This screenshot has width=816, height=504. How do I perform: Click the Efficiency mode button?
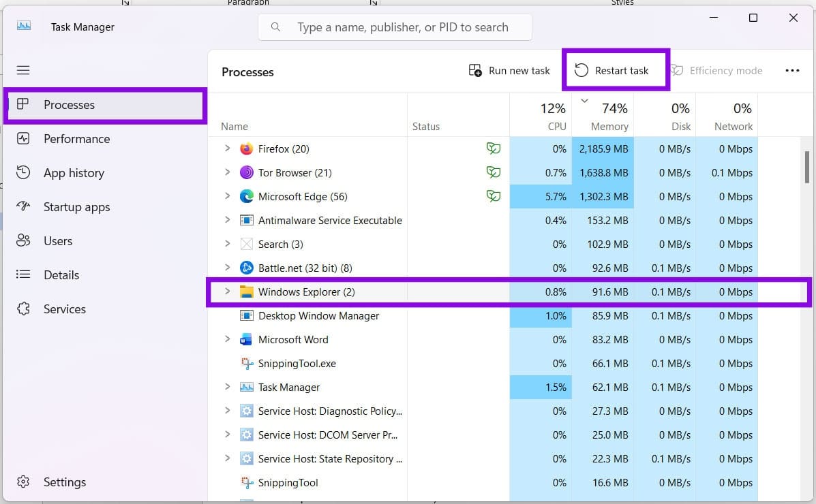716,71
